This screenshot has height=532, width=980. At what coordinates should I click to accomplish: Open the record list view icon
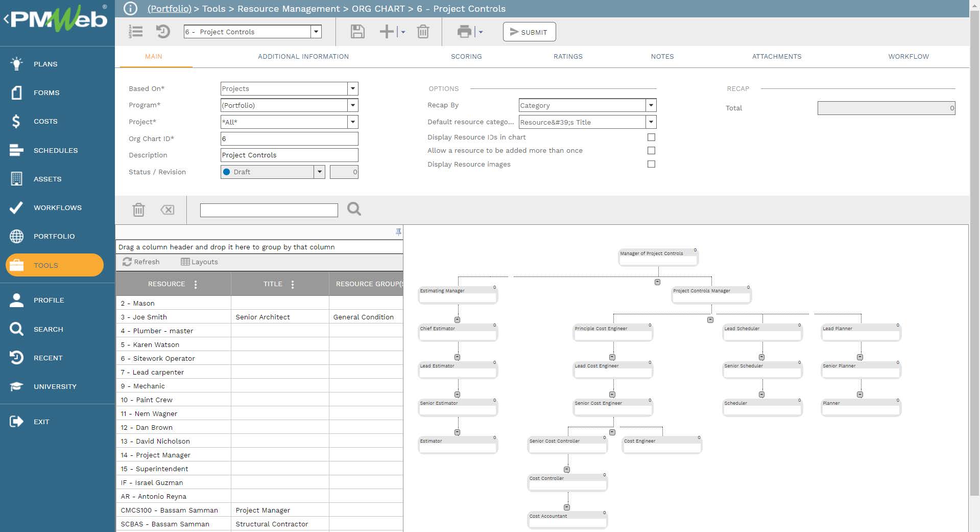(135, 32)
